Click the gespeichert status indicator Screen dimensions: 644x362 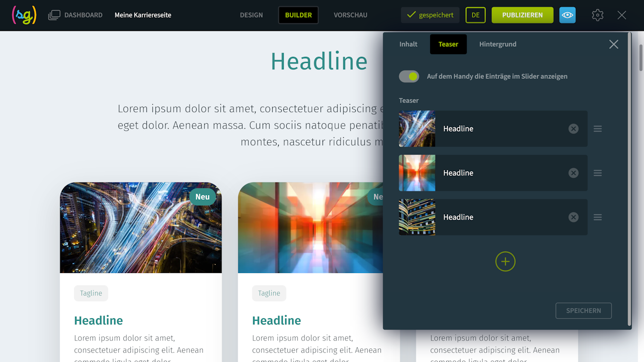(430, 15)
